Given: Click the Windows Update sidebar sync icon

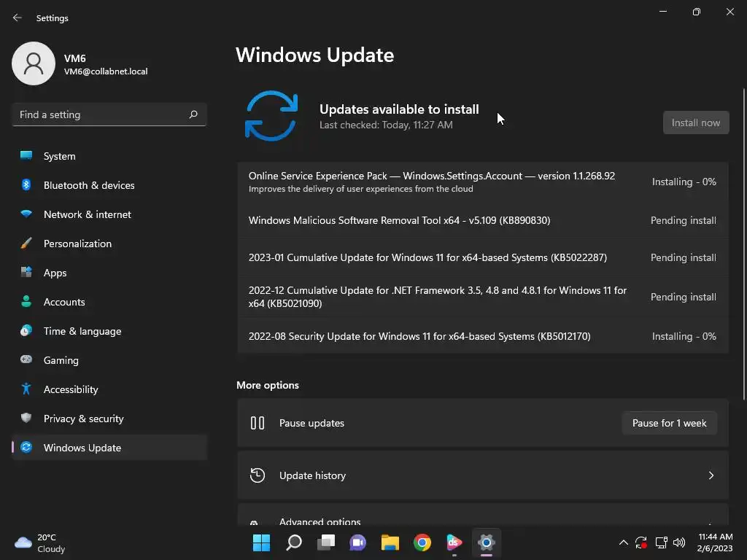Looking at the screenshot, I should (26, 447).
